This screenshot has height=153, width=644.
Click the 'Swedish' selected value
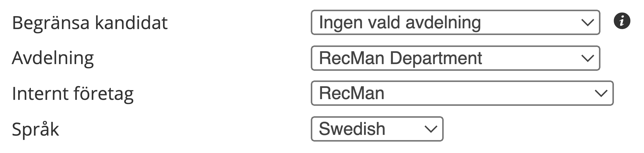pos(352,129)
